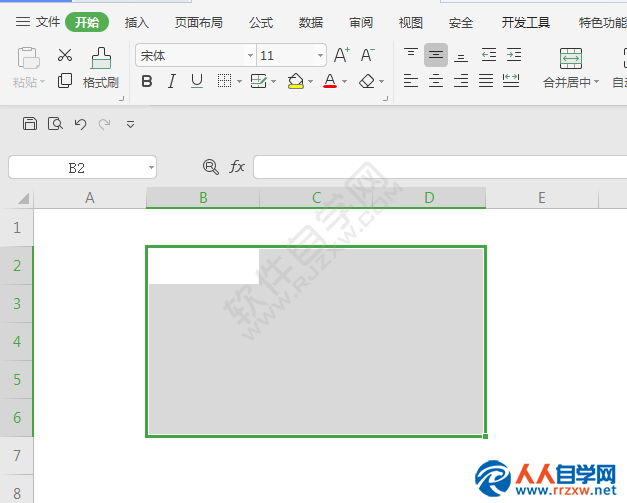Expand the name box dropdown
Viewport: 627px width, 503px height.
coord(151,167)
